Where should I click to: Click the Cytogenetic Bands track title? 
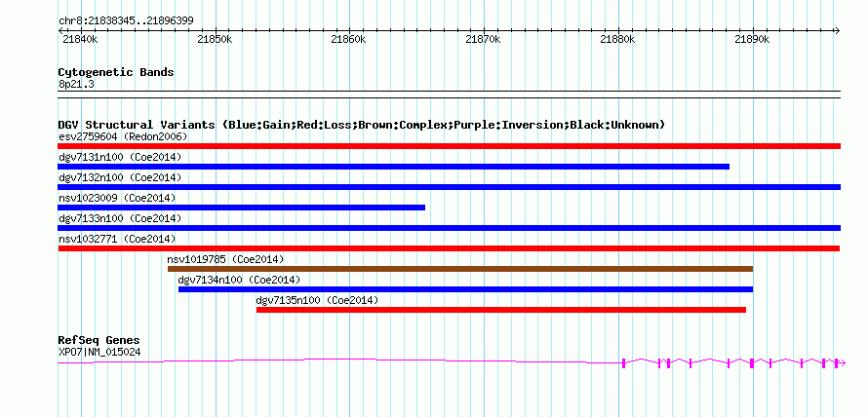(116, 72)
